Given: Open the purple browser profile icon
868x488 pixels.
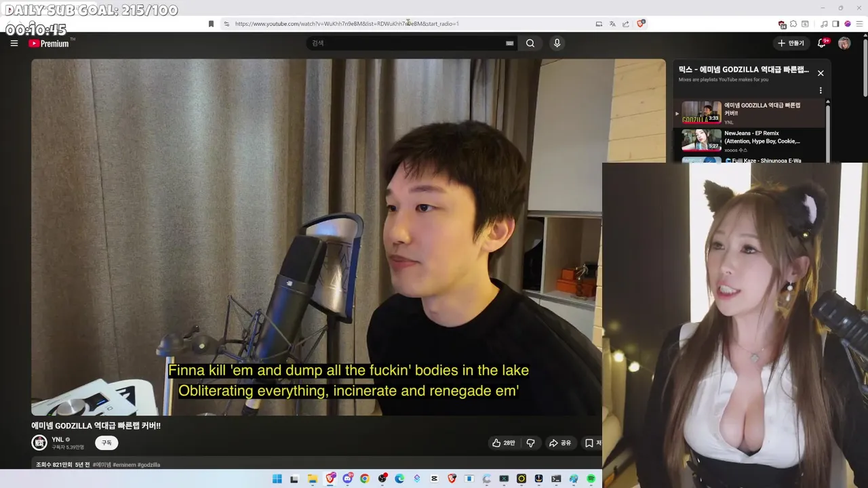Looking at the screenshot, I should tap(848, 24).
